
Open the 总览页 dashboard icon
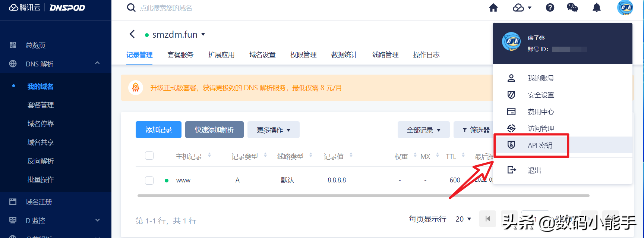coord(13,45)
